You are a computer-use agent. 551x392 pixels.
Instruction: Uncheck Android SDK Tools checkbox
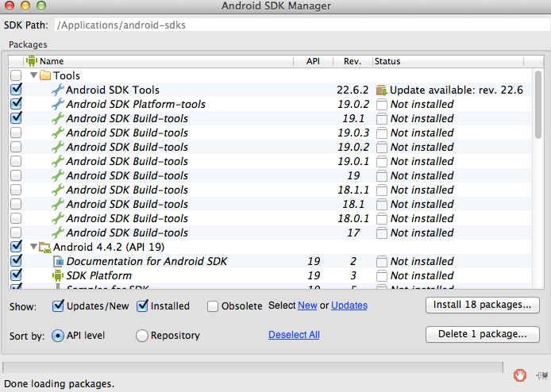click(x=16, y=89)
